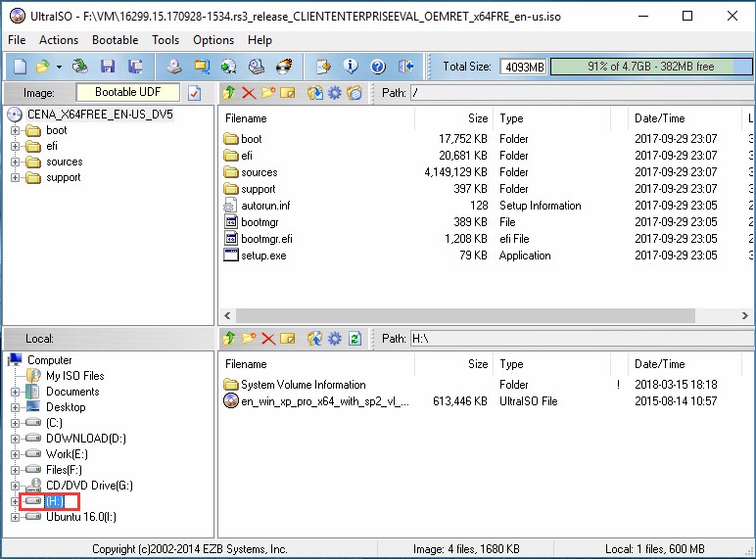756x559 pixels.
Task: Open the Actions menu
Action: tap(59, 40)
